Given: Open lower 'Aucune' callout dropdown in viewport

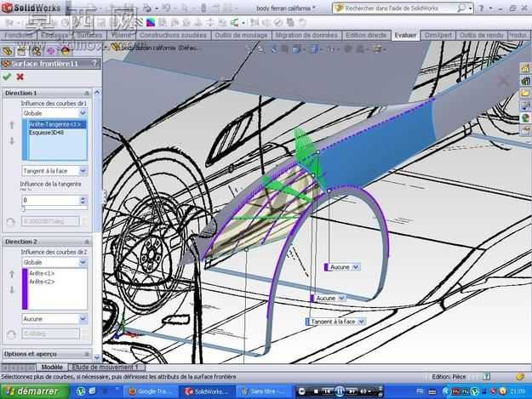Looking at the screenshot, I should pos(342,298).
